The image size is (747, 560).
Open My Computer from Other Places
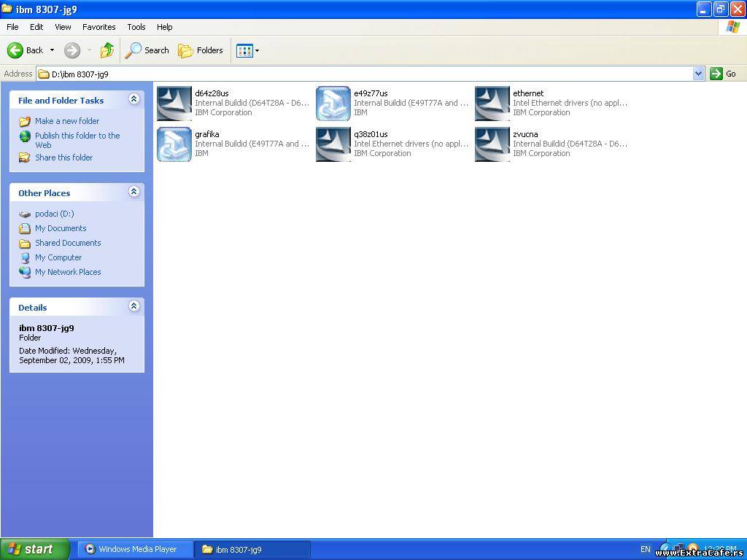(x=58, y=257)
